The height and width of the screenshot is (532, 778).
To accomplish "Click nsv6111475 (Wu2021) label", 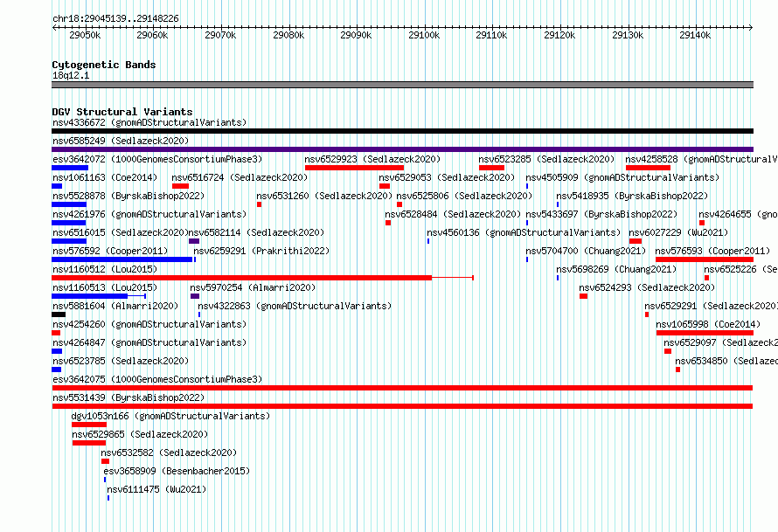I will 156,489.
